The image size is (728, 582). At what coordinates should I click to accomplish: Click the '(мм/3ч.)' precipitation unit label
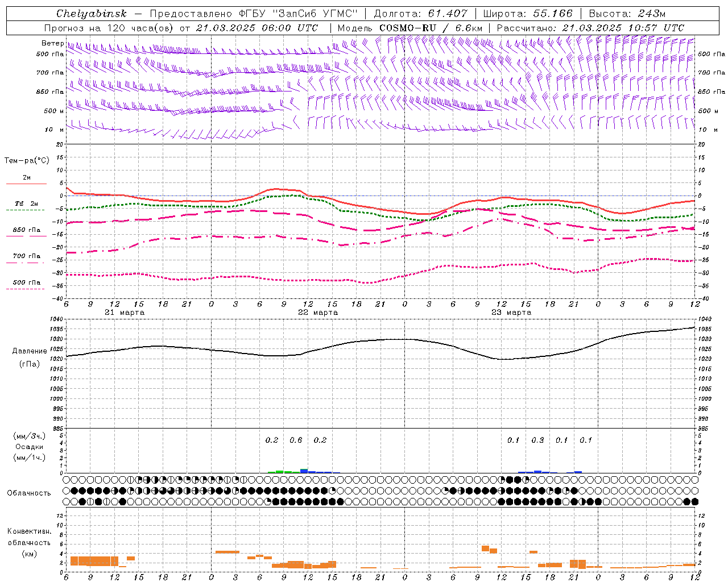coord(30,436)
